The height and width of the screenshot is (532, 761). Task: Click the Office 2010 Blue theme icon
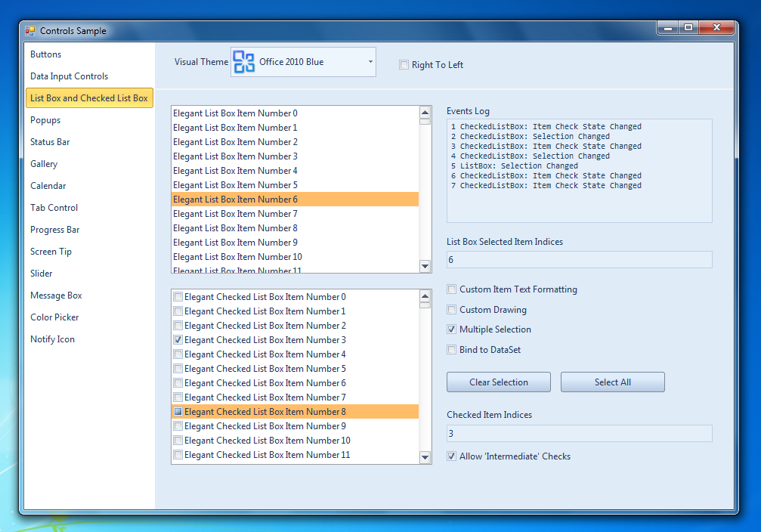[x=243, y=62]
